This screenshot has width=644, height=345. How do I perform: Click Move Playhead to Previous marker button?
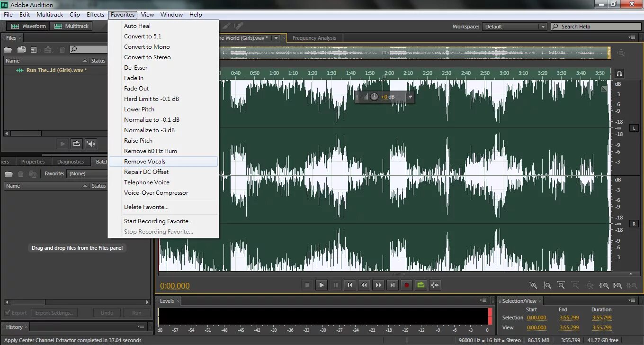tap(350, 285)
